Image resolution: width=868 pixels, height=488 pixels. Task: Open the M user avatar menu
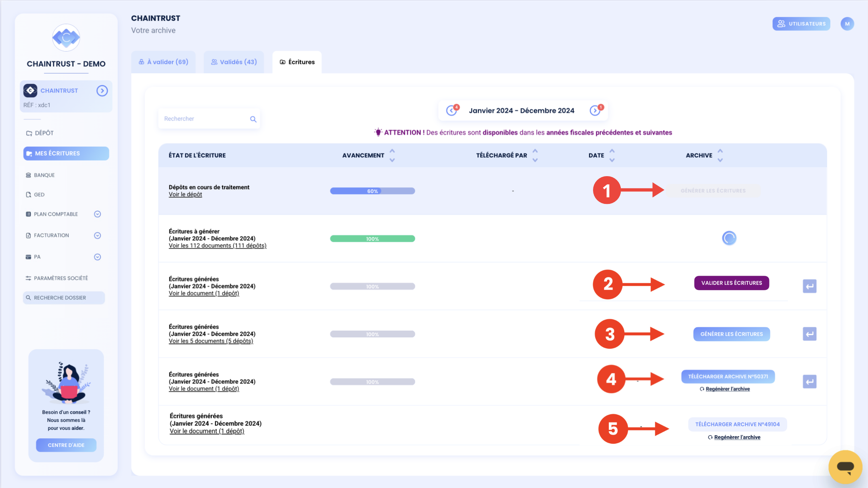[847, 24]
